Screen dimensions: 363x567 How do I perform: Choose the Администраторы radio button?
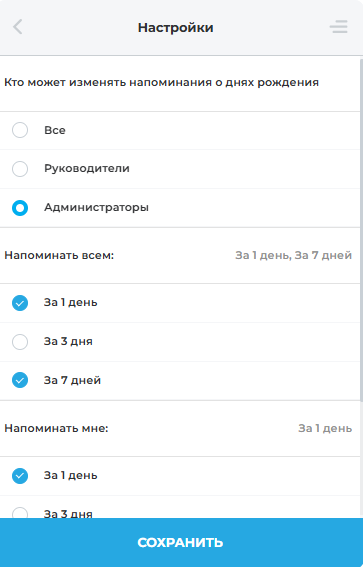tap(20, 208)
